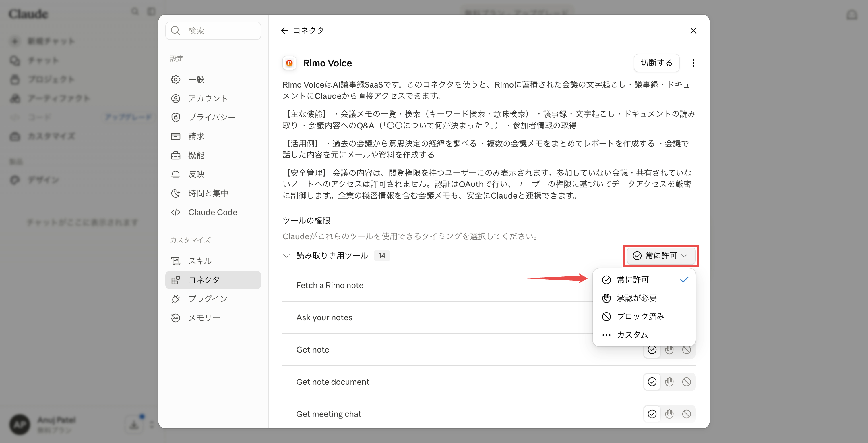Image resolution: width=868 pixels, height=443 pixels.
Task: Click the scroll icon beside スキル
Action: pos(176,261)
